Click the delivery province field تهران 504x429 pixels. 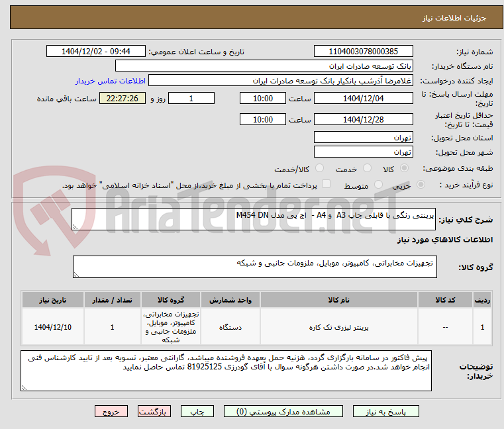(363, 138)
